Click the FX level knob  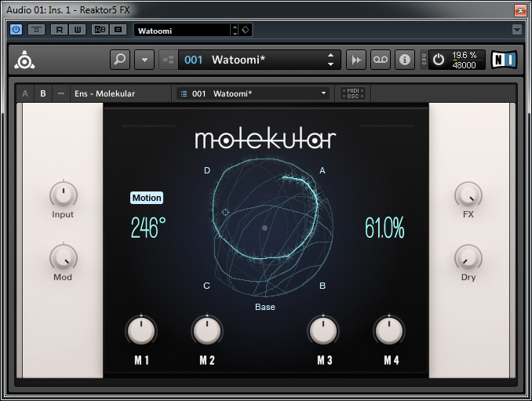point(468,193)
